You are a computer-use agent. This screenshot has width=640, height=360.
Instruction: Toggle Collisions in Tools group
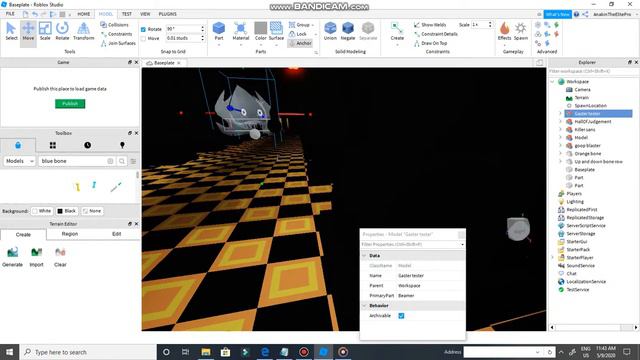coord(114,25)
